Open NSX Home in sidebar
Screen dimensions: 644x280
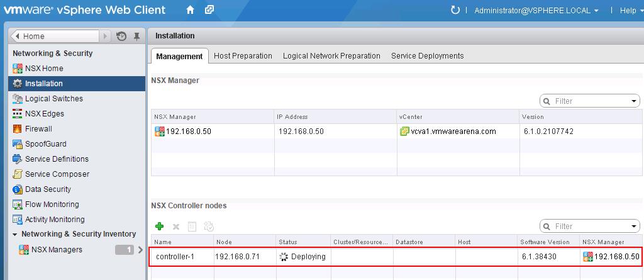click(x=44, y=68)
